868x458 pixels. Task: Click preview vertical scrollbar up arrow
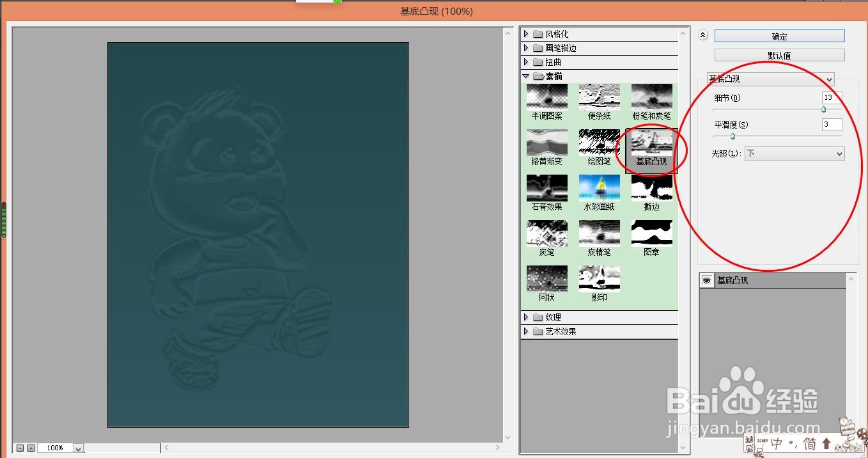[x=508, y=34]
